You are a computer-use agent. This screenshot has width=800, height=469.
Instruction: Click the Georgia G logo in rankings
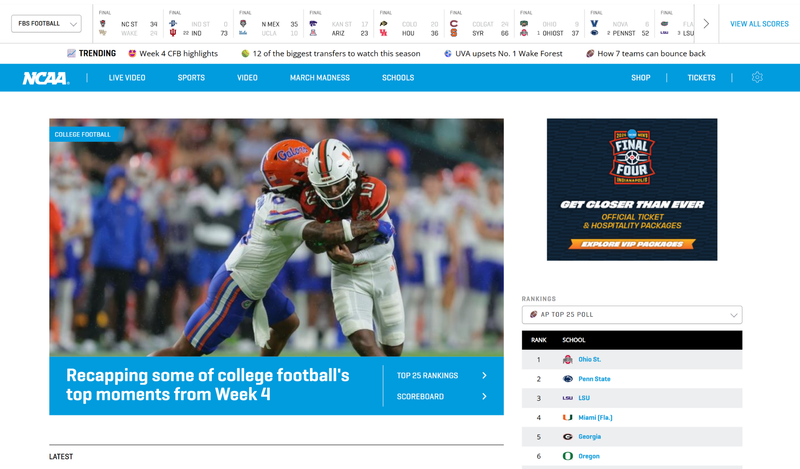point(567,437)
